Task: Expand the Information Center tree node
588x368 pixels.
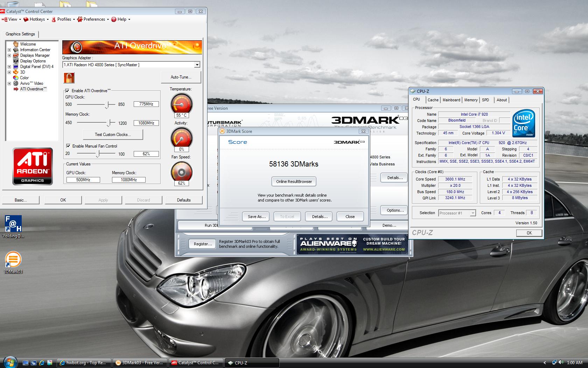Action: pyautogui.click(x=9, y=50)
